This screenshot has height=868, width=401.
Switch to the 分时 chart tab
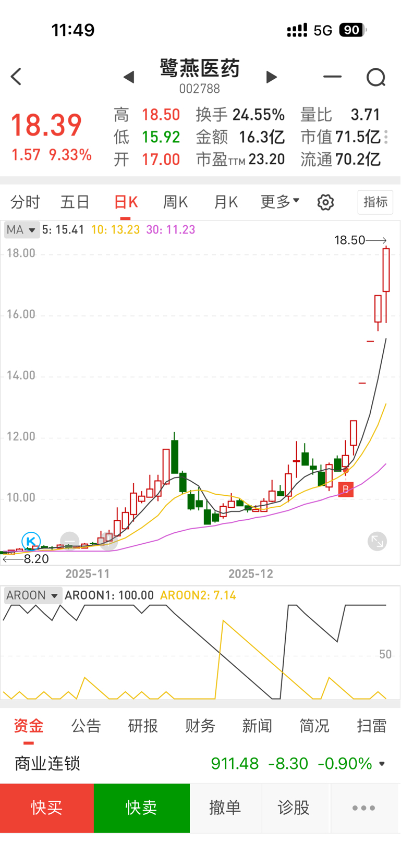25,202
